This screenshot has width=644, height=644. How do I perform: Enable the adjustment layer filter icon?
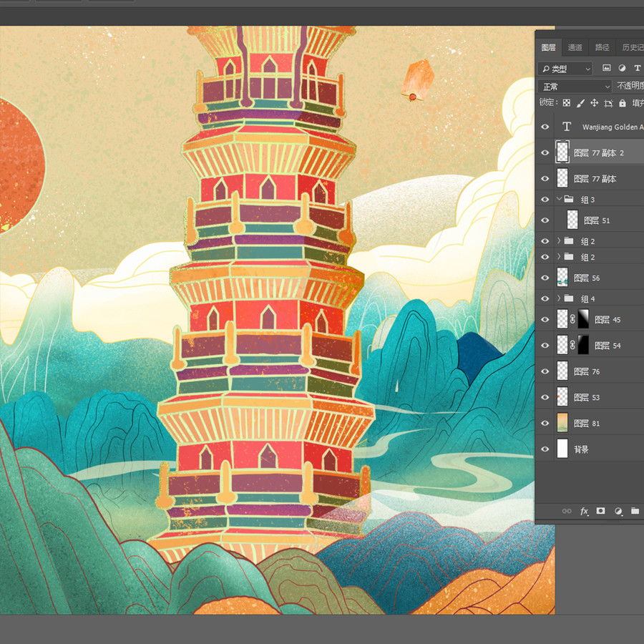(x=622, y=68)
